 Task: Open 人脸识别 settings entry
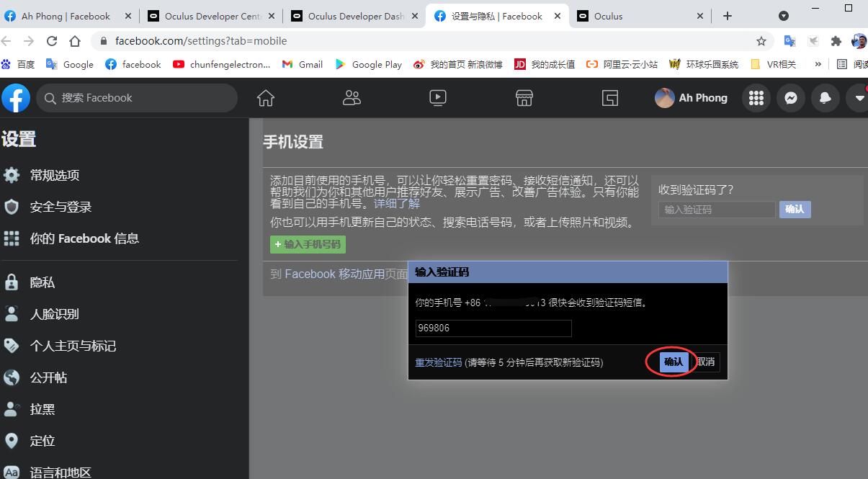tap(54, 314)
